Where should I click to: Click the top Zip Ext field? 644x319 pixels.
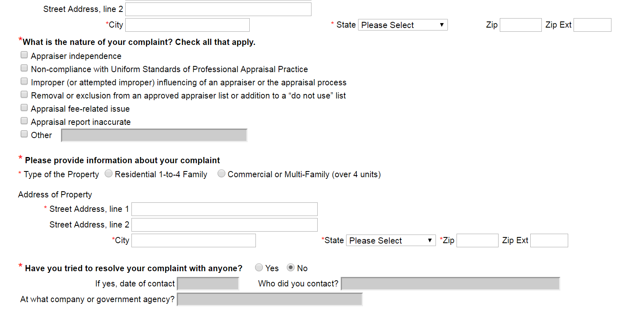click(592, 25)
